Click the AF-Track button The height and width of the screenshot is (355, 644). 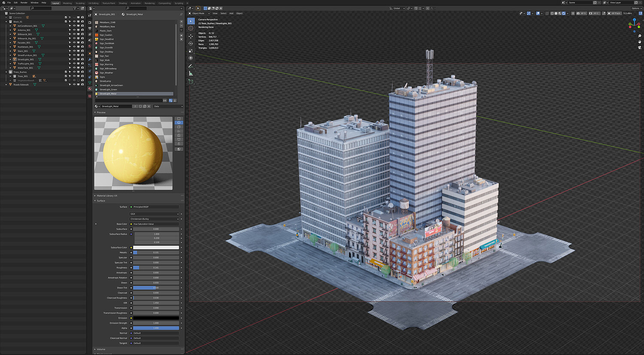click(x=616, y=13)
